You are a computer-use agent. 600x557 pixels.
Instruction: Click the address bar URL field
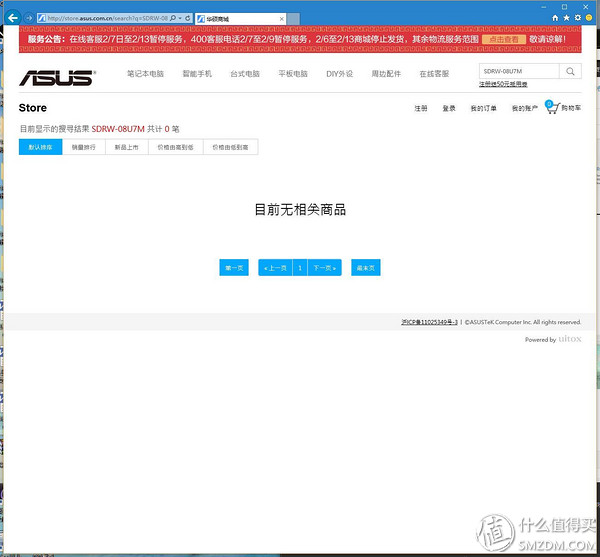click(107, 18)
